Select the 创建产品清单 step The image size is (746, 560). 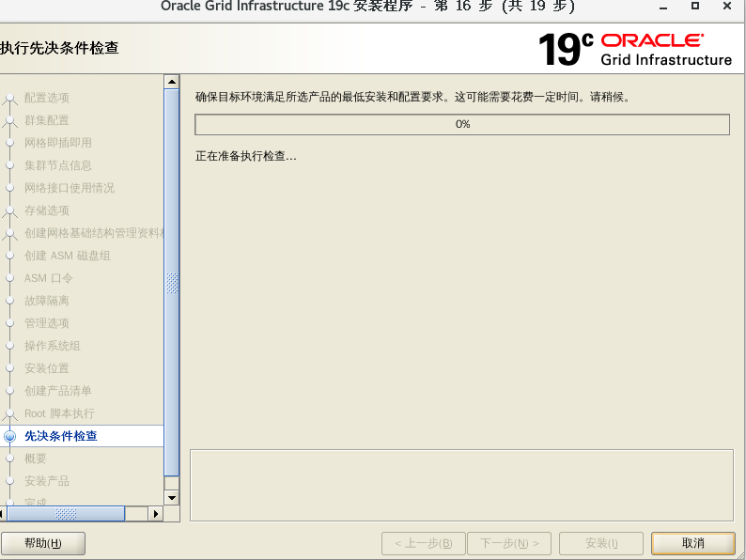tap(58, 391)
